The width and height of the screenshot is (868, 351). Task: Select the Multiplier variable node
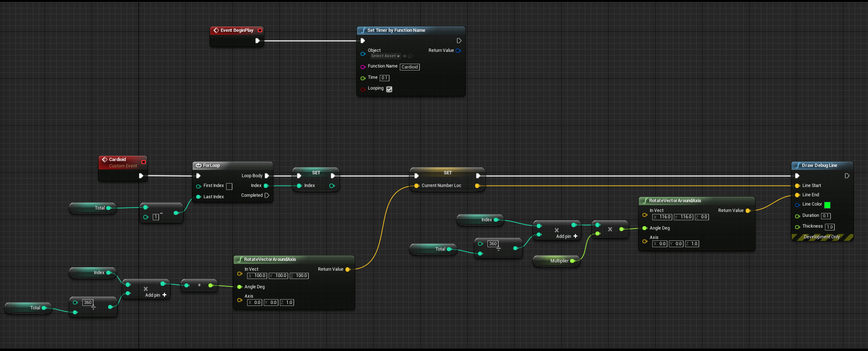[556, 261]
